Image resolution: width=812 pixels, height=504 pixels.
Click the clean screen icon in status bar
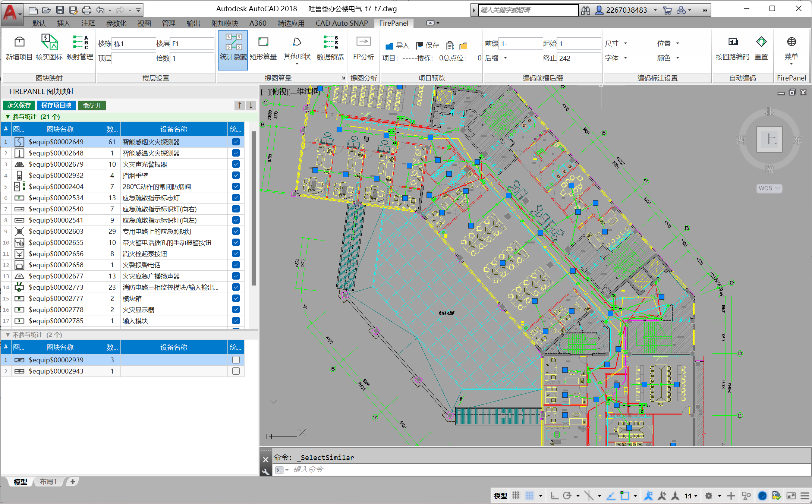[x=791, y=495]
